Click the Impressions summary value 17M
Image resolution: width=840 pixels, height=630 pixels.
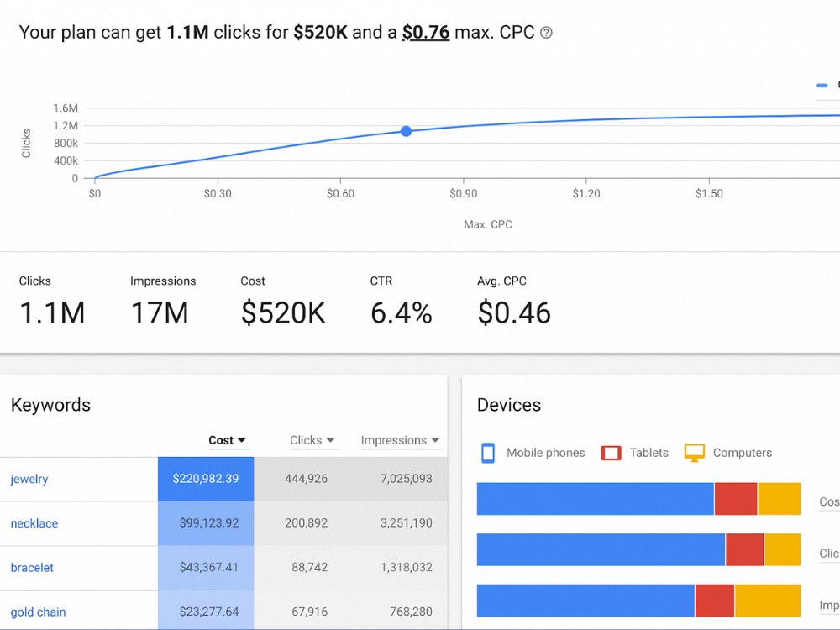[x=160, y=312]
